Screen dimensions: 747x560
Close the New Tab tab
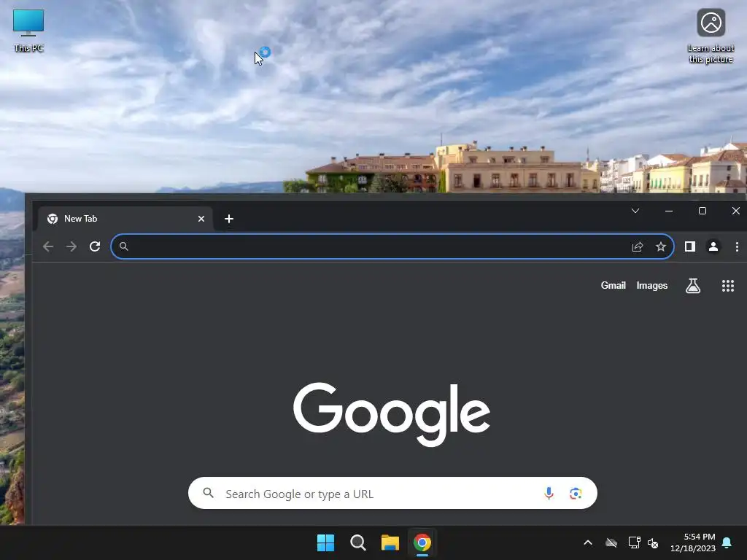point(201,219)
